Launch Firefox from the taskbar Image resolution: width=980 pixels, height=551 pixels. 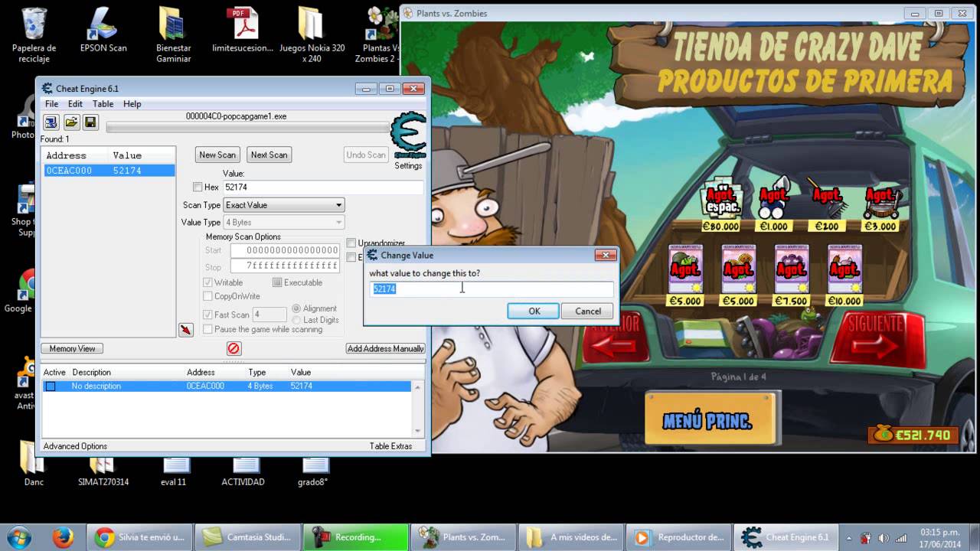click(63, 537)
